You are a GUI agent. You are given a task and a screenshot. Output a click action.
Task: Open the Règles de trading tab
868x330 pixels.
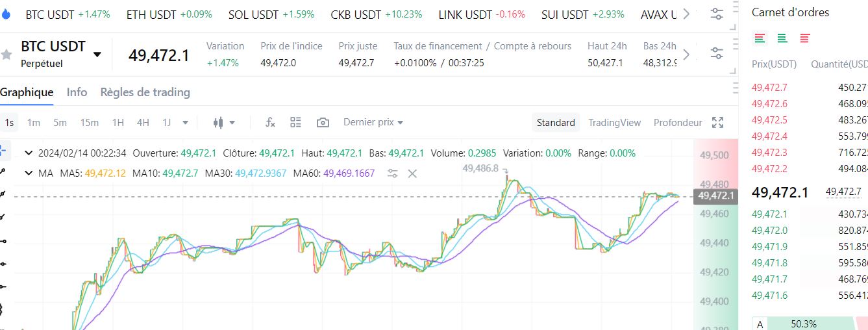pos(145,92)
